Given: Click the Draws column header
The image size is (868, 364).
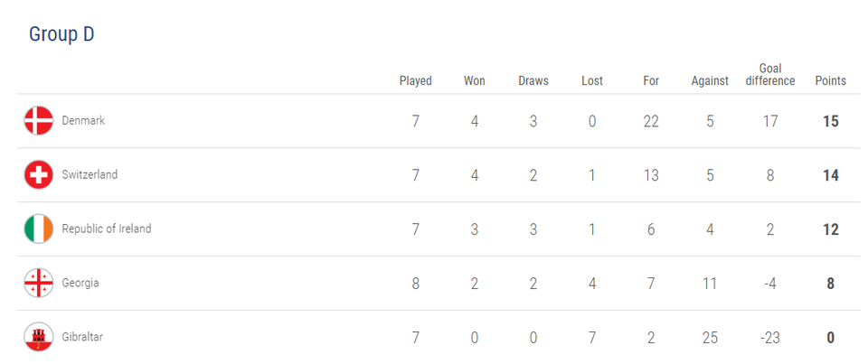Looking at the screenshot, I should point(533,80).
